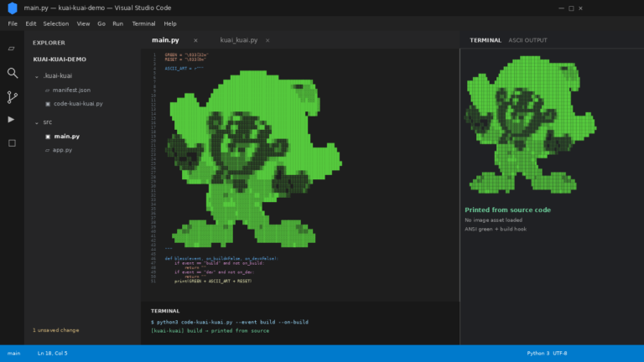Click file icon next to code-kuai-kuai.py
The width and height of the screenshot is (644, 362).
pyautogui.click(x=48, y=104)
